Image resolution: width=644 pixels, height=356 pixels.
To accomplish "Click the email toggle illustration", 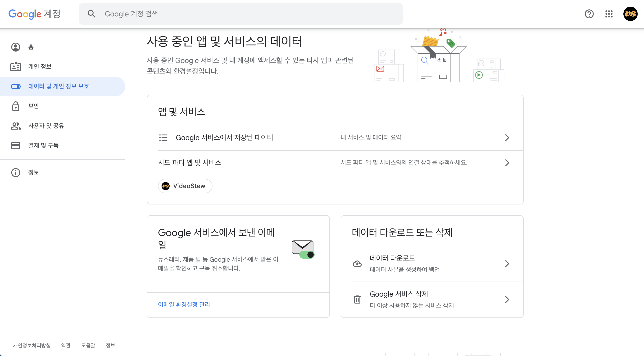I will pyautogui.click(x=303, y=249).
